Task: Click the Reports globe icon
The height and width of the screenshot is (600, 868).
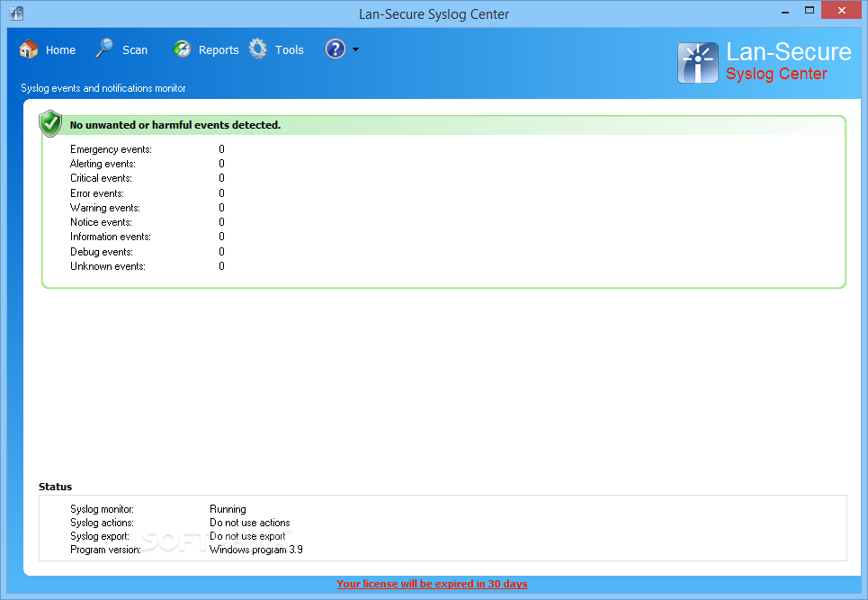Action: (182, 49)
